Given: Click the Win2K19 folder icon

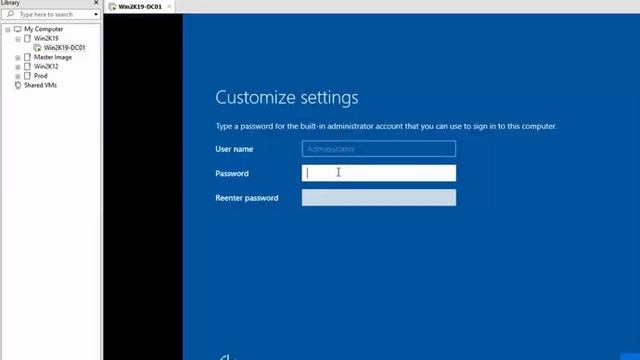Looking at the screenshot, I should tap(27, 38).
